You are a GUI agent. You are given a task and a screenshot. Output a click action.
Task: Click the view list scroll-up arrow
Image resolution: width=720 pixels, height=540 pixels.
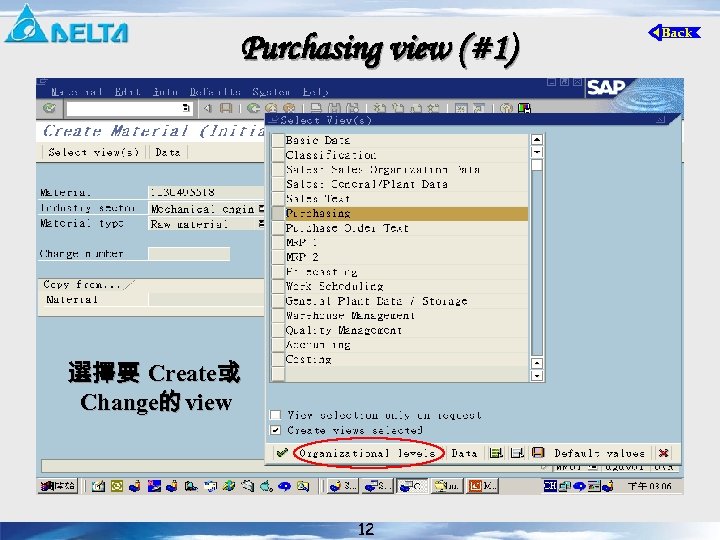[537, 140]
